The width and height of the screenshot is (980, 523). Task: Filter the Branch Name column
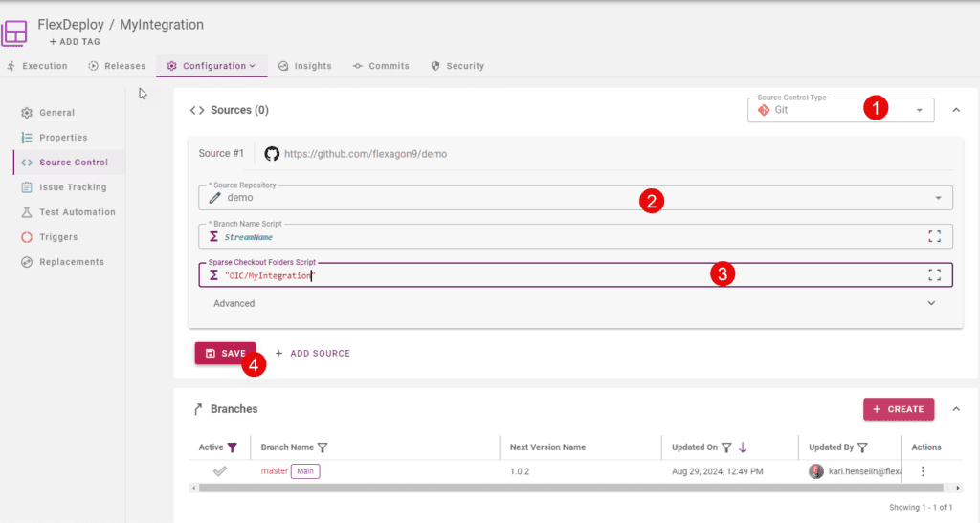(323, 447)
